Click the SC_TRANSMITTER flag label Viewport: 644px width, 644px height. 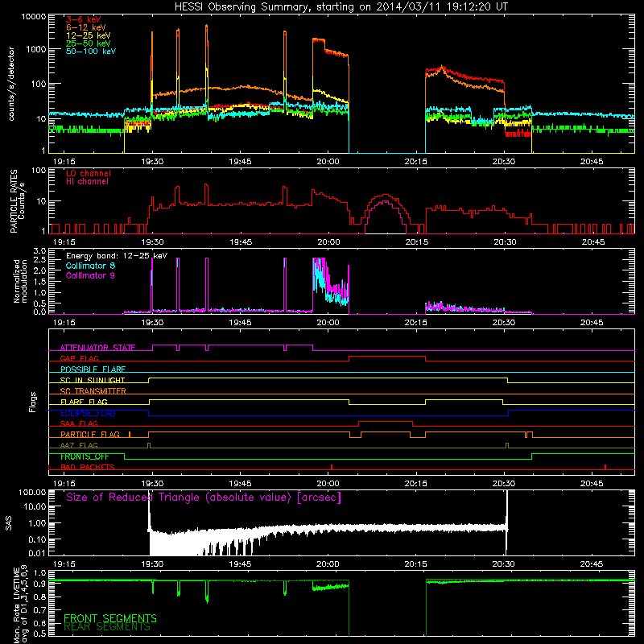[93, 390]
